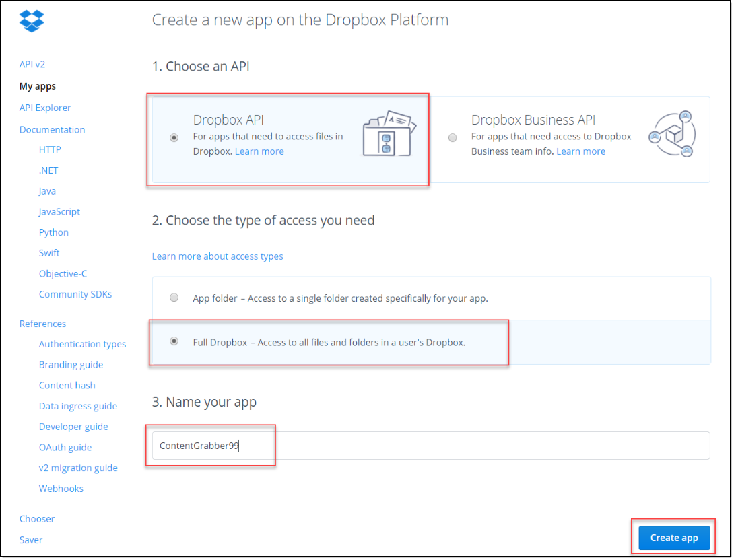The height and width of the screenshot is (560, 734).
Task: Open Learn more about access types
Action: (218, 256)
